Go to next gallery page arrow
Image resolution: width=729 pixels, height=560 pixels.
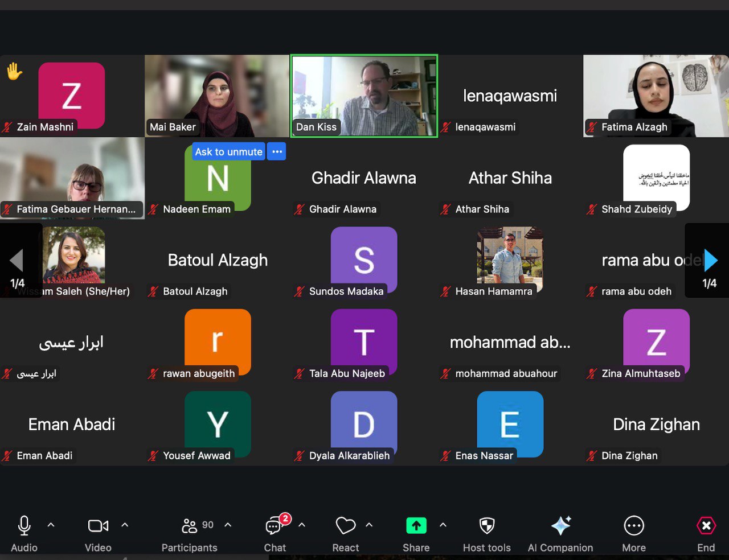point(710,261)
